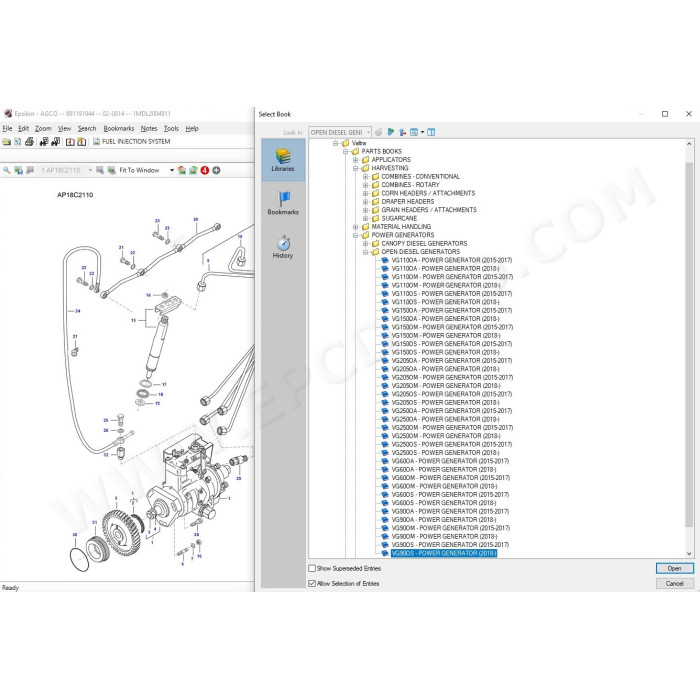Select CORN HEADERS / ATTACHMENTS folder
The image size is (700, 700).
428,193
